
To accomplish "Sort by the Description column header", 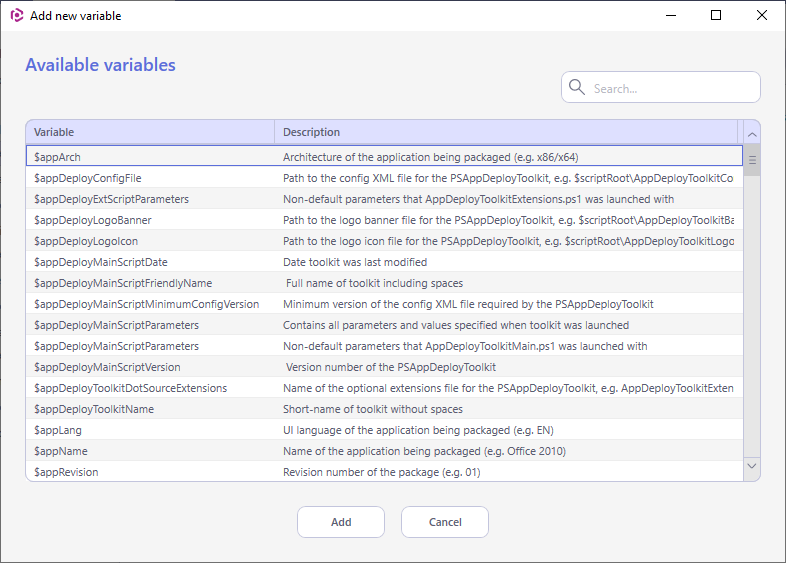I will point(506,132).
